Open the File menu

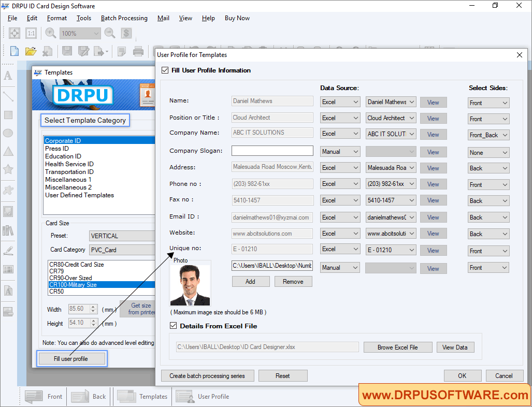(x=12, y=18)
